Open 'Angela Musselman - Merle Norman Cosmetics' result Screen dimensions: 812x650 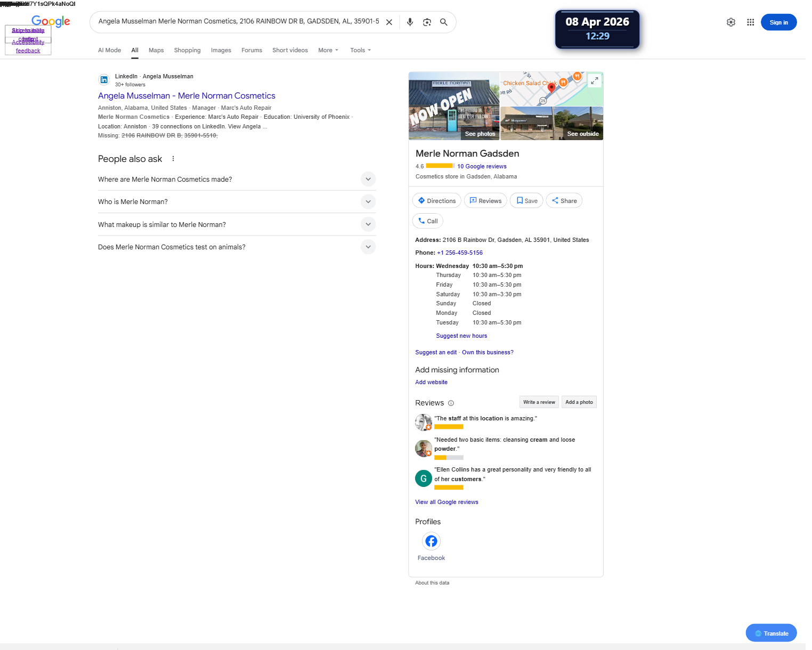click(x=186, y=96)
